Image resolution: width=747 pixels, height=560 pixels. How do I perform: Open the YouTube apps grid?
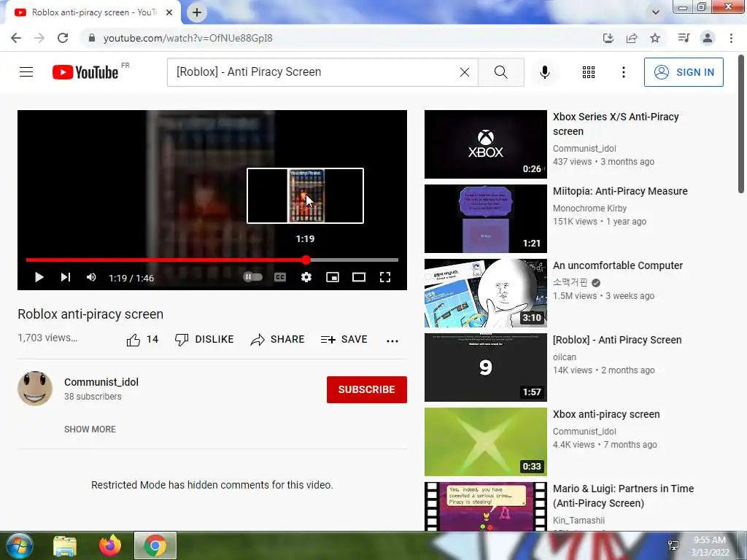[589, 72]
